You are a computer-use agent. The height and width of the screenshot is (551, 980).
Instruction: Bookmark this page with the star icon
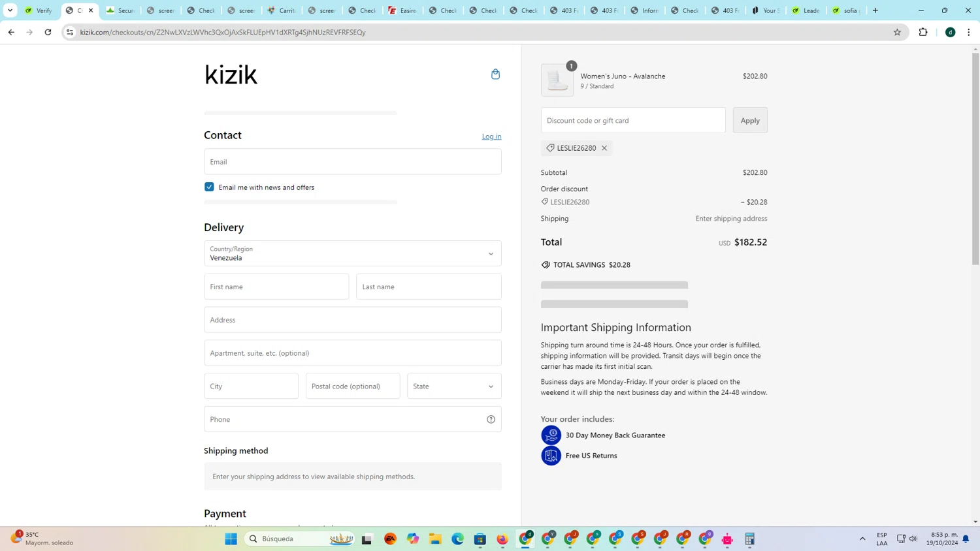897,32
